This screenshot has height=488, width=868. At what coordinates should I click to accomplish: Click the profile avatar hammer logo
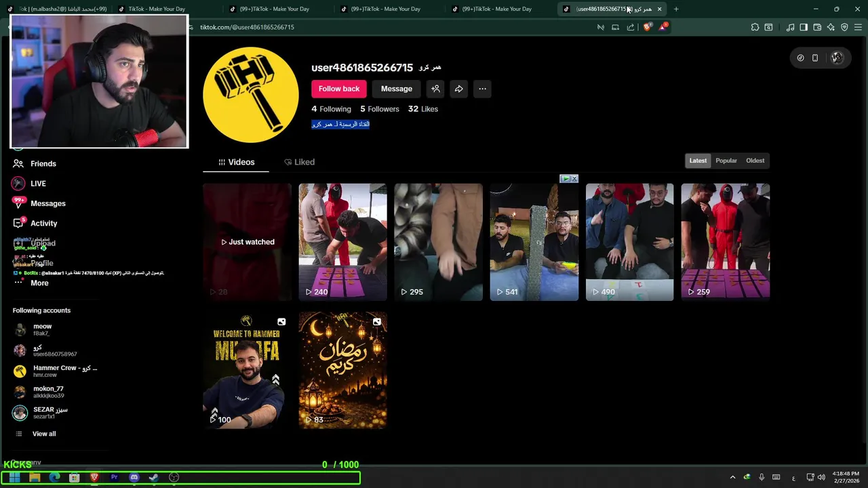click(x=251, y=95)
